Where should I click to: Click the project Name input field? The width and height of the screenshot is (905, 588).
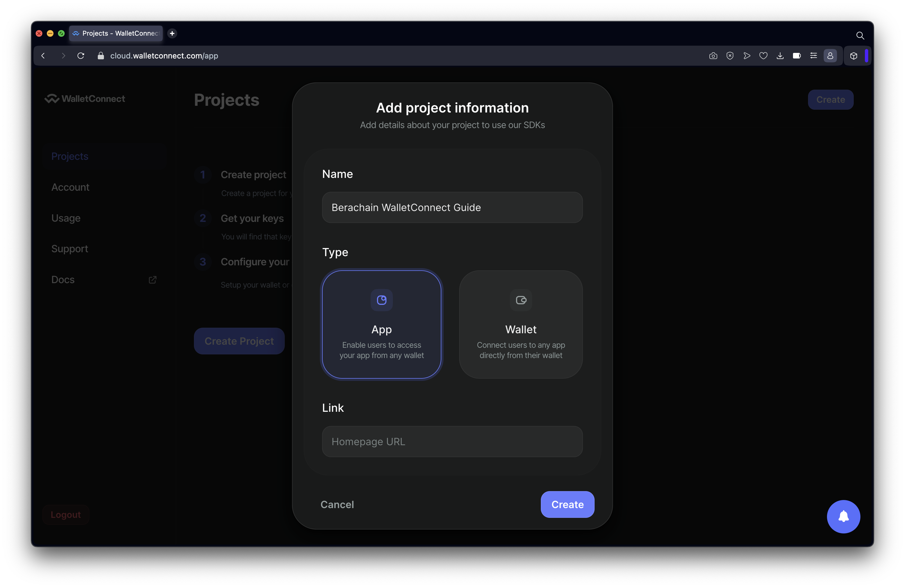[x=452, y=207]
